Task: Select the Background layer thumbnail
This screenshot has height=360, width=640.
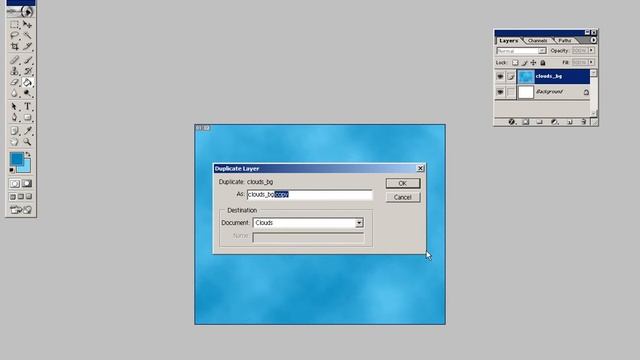Action: click(x=526, y=92)
